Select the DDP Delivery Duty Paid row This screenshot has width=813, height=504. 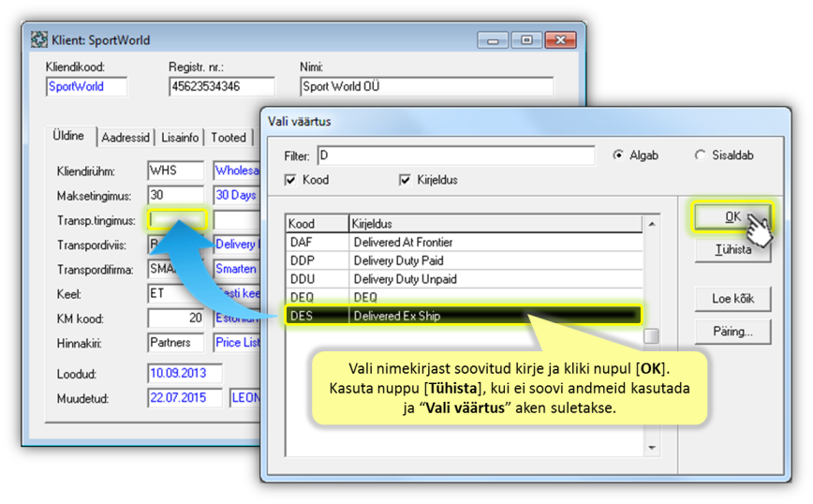464,260
